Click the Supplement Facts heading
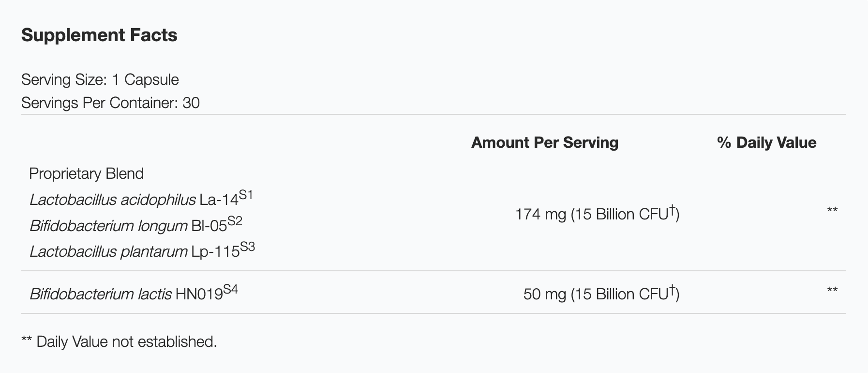The height and width of the screenshot is (373, 868). (99, 35)
